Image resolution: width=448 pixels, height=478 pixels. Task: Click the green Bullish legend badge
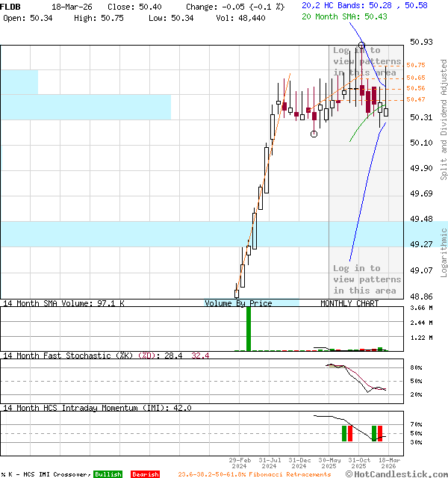pos(108,474)
